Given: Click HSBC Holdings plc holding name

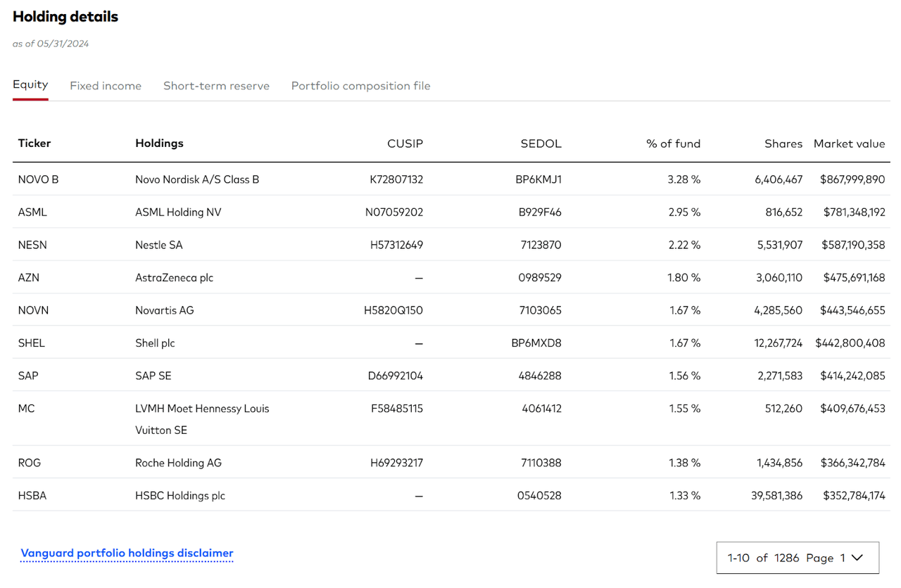Looking at the screenshot, I should coord(180,496).
